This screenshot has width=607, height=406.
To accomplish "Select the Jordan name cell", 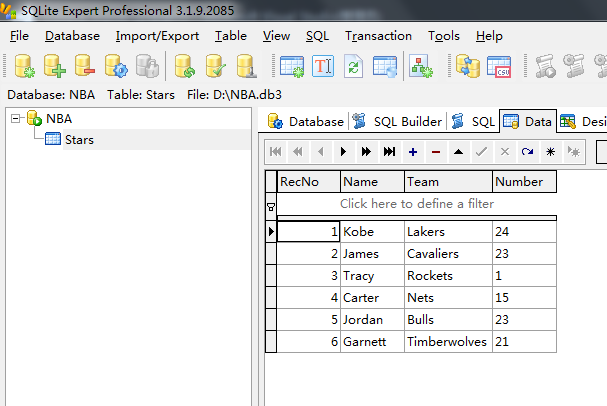I will 372,320.
